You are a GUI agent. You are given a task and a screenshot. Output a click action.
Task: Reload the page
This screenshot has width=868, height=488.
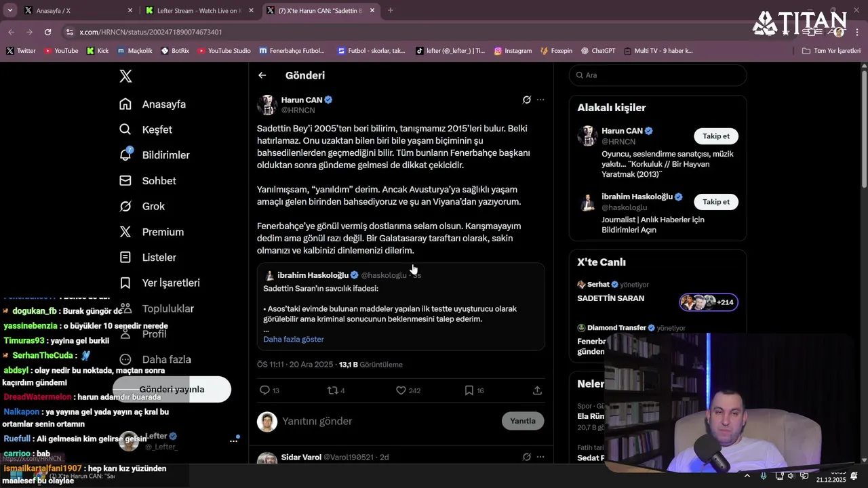(47, 32)
